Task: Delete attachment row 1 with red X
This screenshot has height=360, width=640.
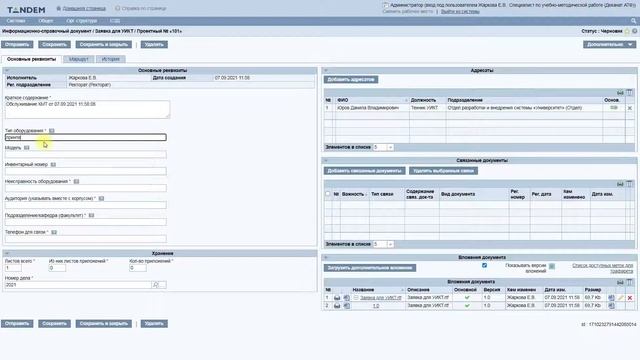Action: [x=630, y=298]
